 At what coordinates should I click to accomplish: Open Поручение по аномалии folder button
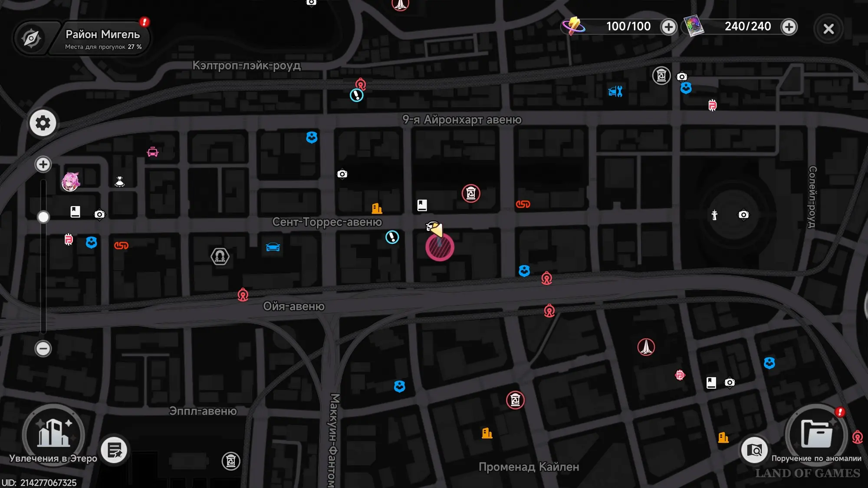pyautogui.click(x=816, y=433)
